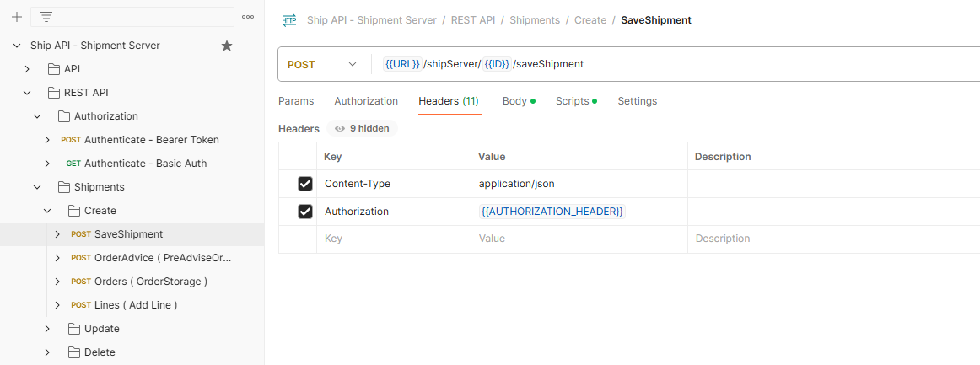
Task: Click the request URL input field
Action: pyautogui.click(x=675, y=64)
